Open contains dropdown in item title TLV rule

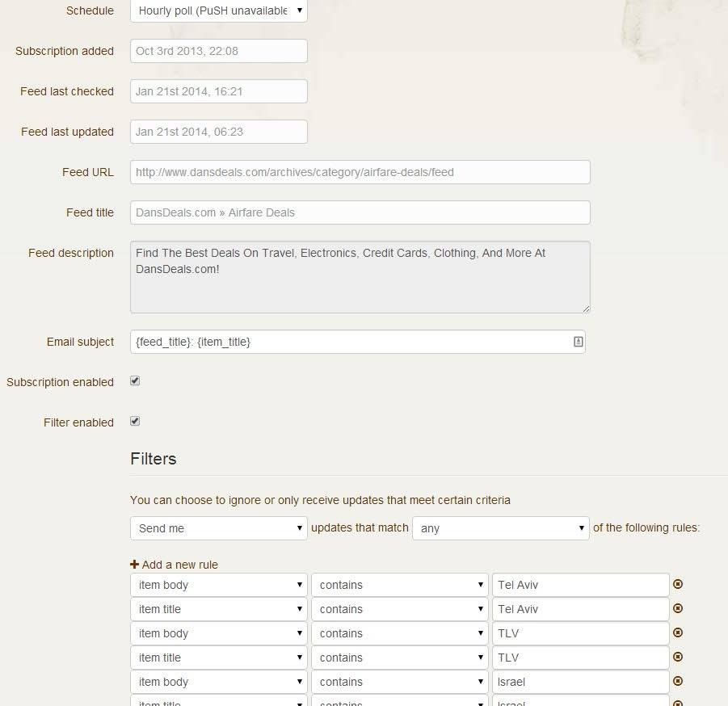coord(400,658)
